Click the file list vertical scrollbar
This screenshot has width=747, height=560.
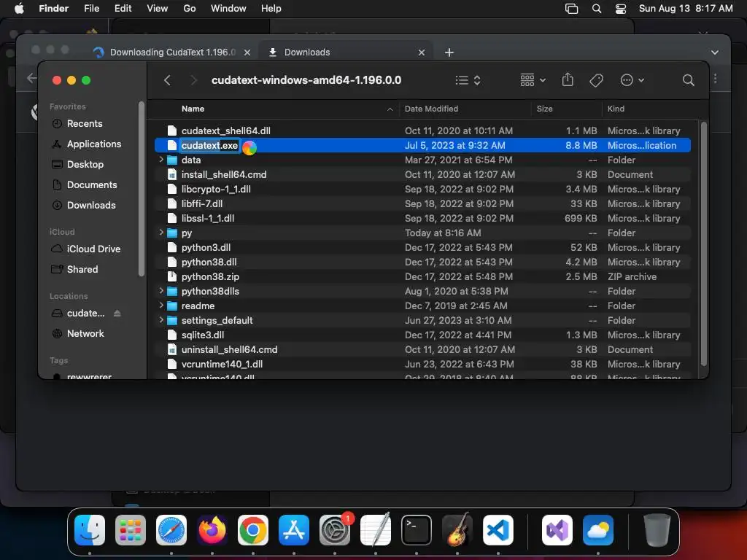tap(704, 244)
